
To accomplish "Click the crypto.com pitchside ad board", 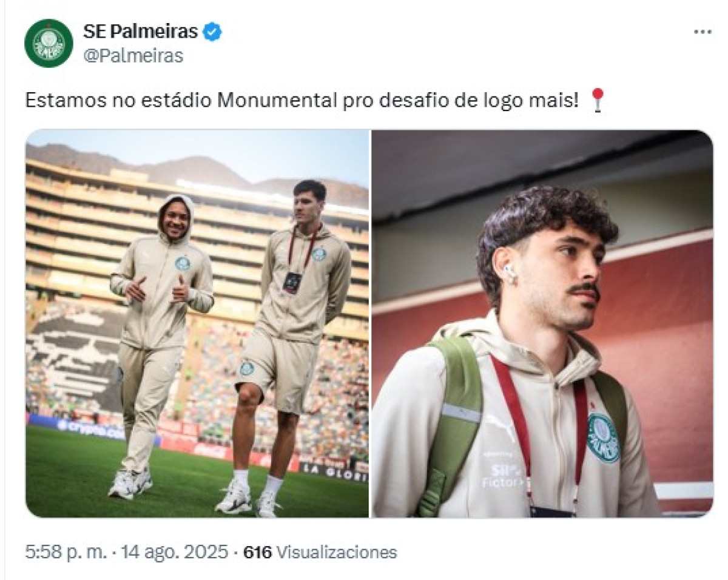I will (x=91, y=430).
